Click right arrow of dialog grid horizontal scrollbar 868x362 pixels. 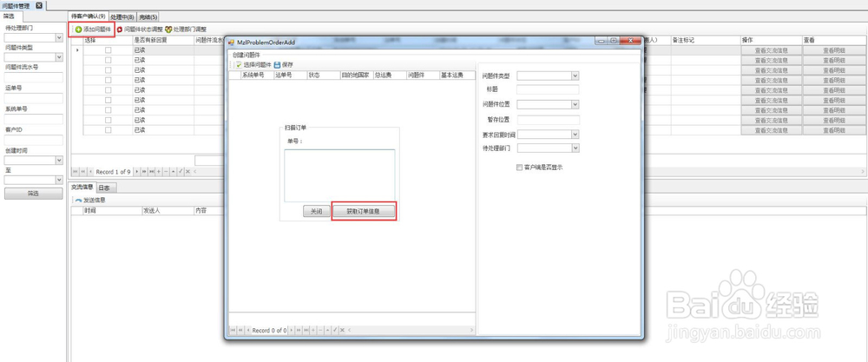coord(471,331)
